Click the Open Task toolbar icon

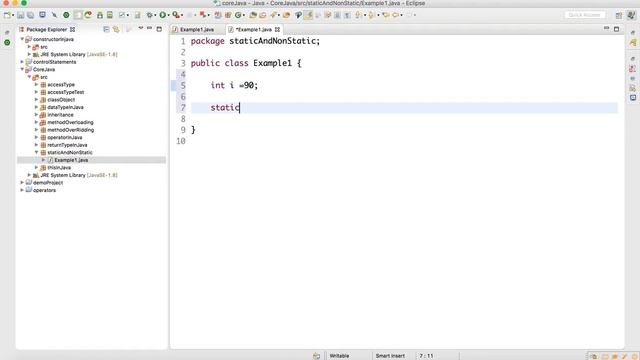point(263,15)
